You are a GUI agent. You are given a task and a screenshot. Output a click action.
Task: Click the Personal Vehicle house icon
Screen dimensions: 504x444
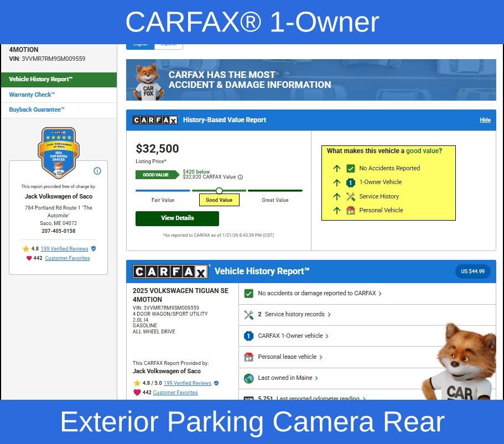351,210
